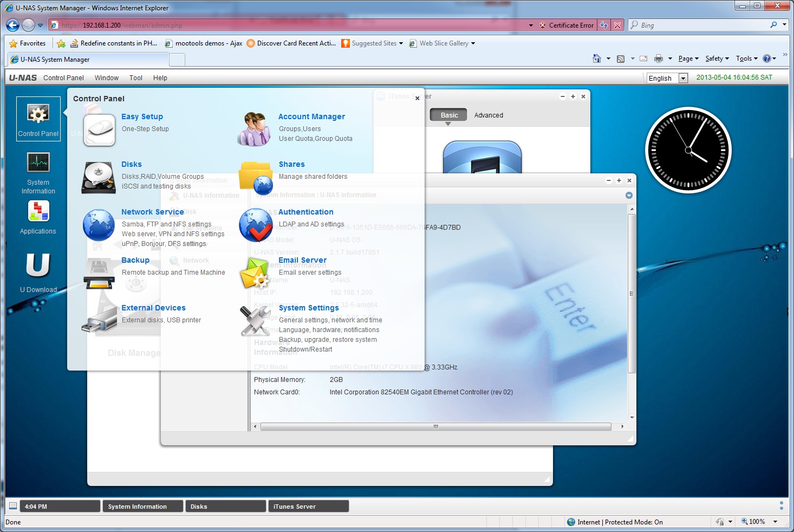Click the desktop analog clock widget
Image resolution: width=794 pixels, height=532 pixels.
tap(688, 150)
